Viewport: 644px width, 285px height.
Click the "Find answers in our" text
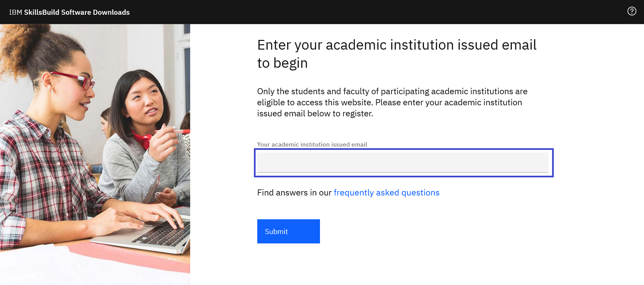[294, 193]
